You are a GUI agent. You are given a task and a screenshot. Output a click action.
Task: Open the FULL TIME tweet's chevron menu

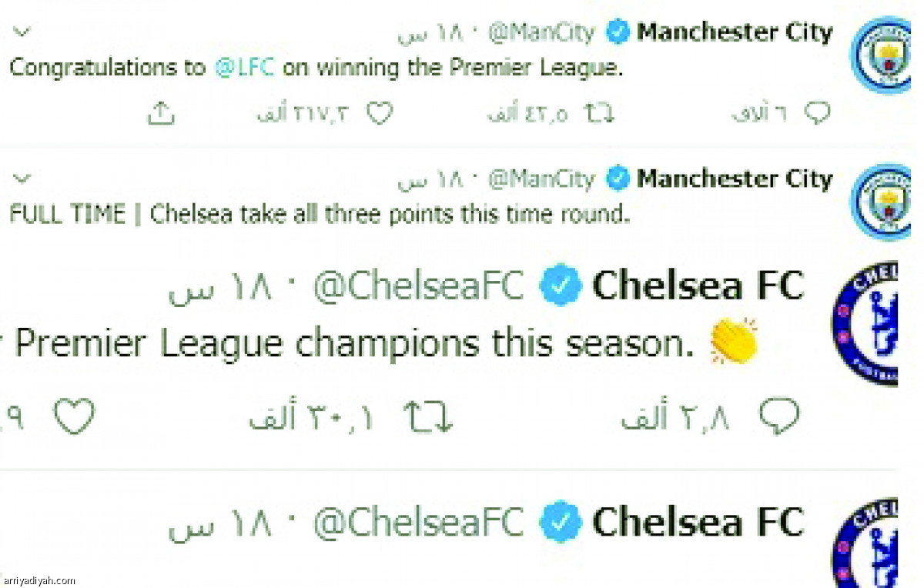point(22,179)
